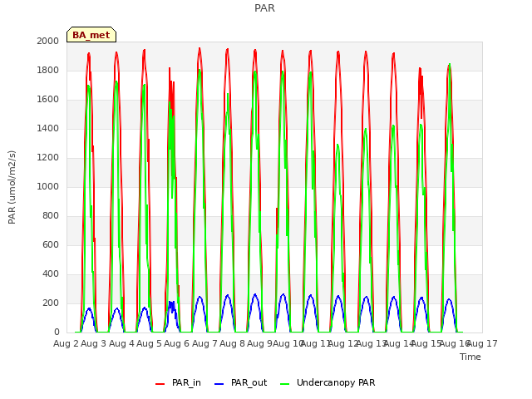The width and height of the screenshot is (532, 399).
Task: Click the 200 y-axis tick label
Action: pyautogui.click(x=51, y=303)
